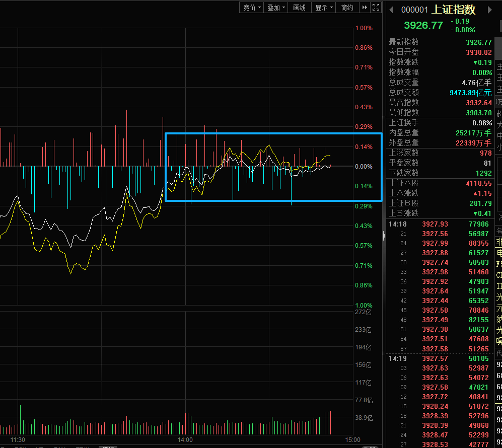Click the 内盘总量 value 25217万手
Viewport: 502px width, 448px height.
click(473, 133)
